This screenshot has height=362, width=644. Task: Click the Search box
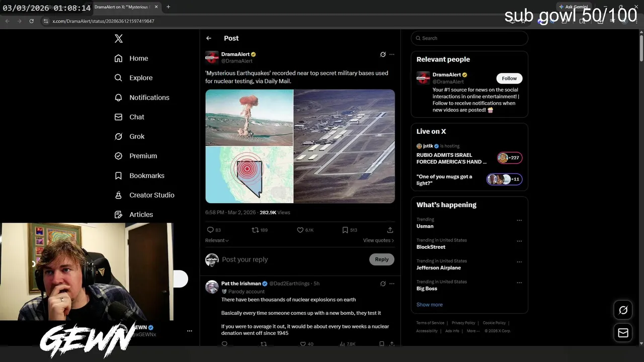(469, 38)
